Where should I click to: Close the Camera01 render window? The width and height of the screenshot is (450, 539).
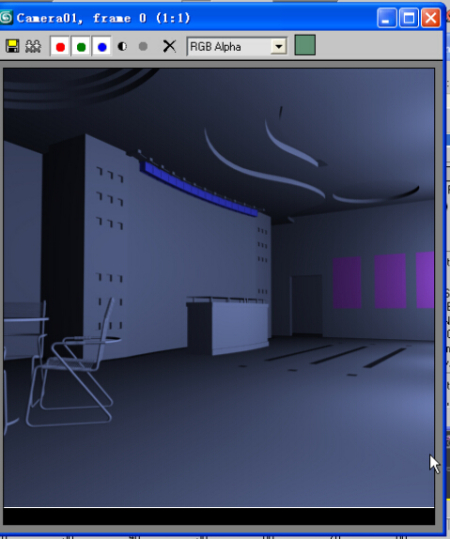click(431, 18)
